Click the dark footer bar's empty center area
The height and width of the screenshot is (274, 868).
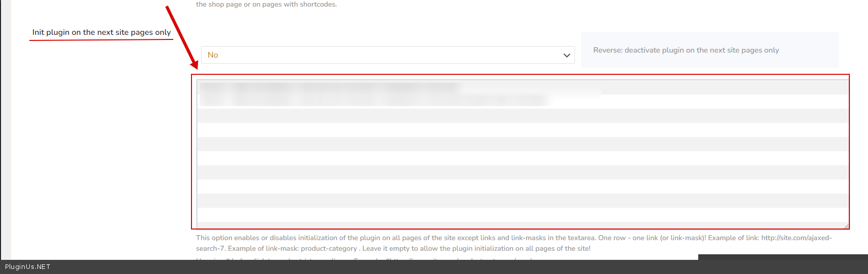[x=354, y=267]
